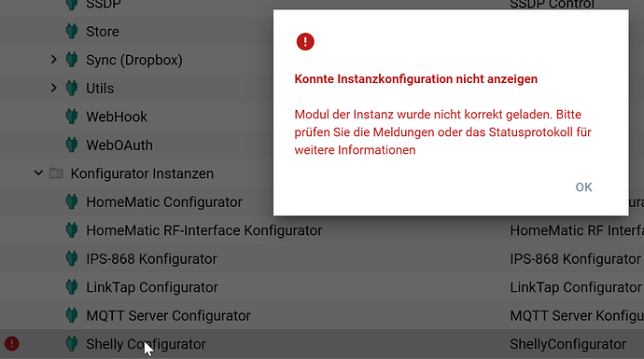Click the plug icon next to WebHook

pyautogui.click(x=72, y=117)
